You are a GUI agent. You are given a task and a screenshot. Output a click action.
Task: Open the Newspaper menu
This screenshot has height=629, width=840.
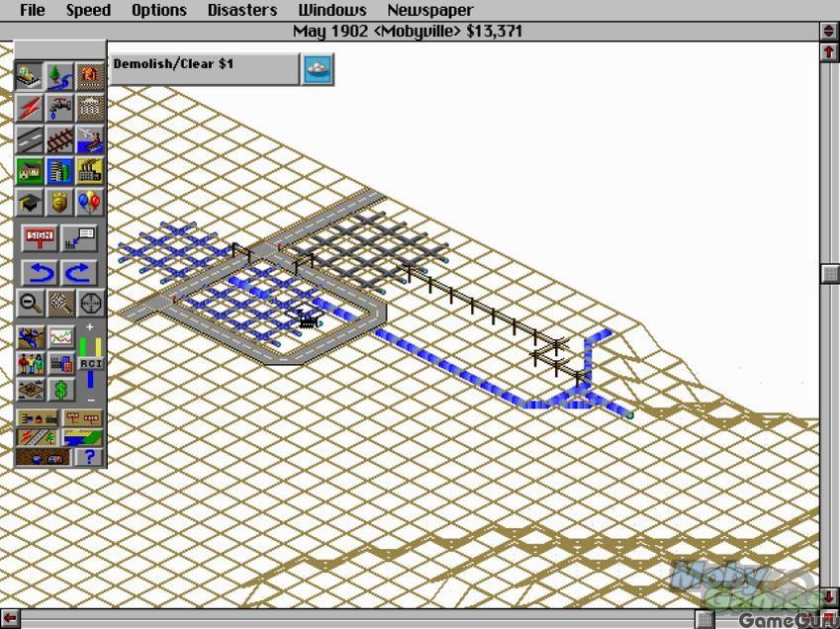coord(430,10)
